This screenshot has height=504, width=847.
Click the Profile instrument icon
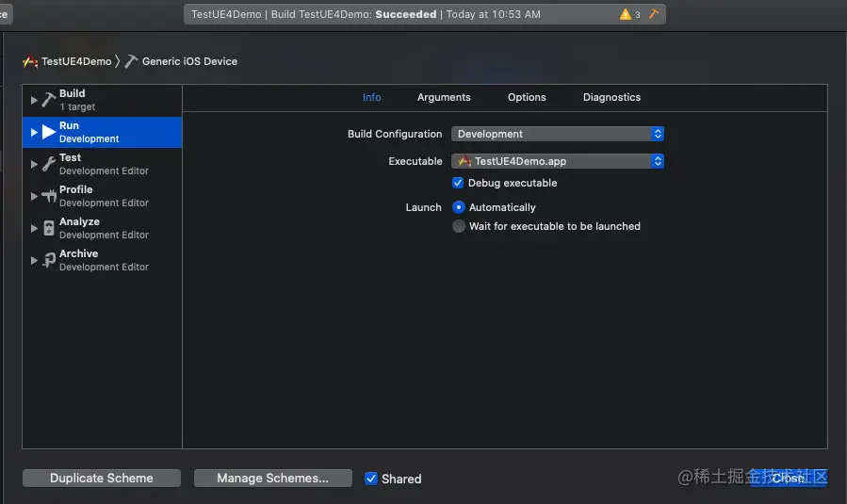[x=49, y=196]
